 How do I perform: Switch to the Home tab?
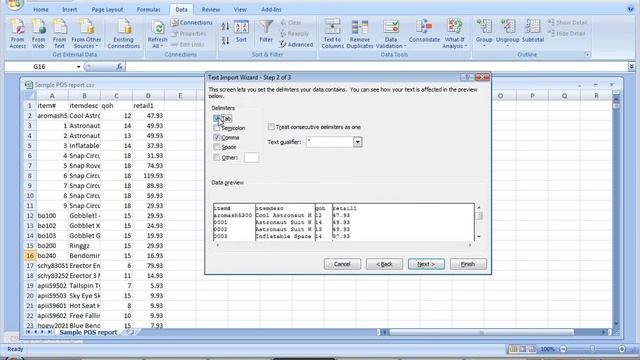(40, 9)
